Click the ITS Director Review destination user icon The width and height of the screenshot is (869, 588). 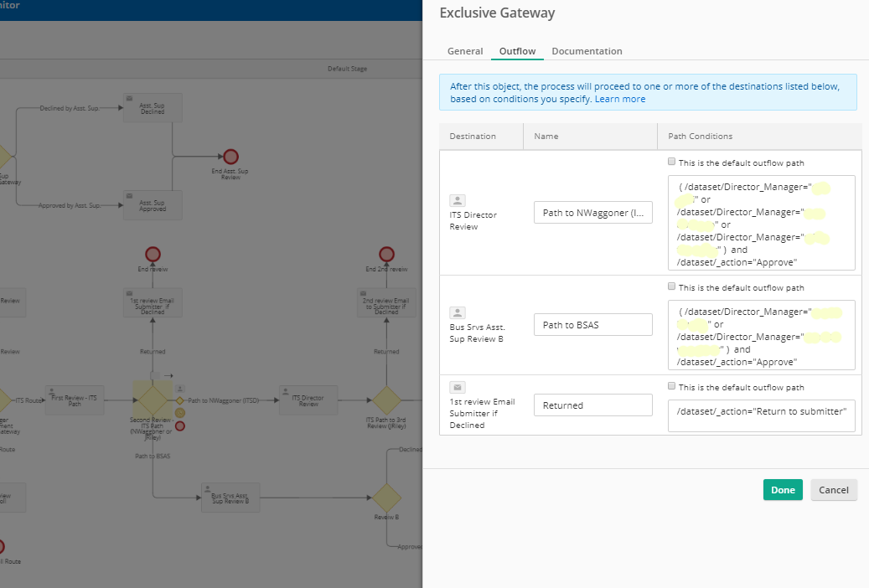[x=458, y=200]
